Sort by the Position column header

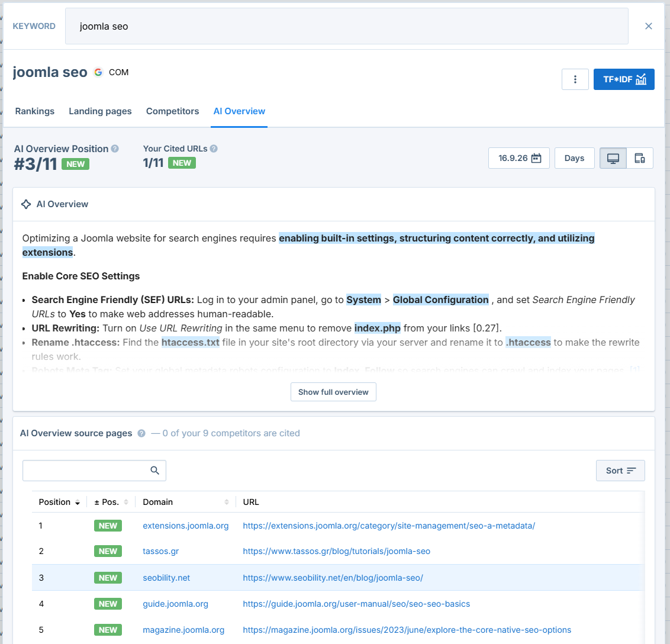(59, 502)
